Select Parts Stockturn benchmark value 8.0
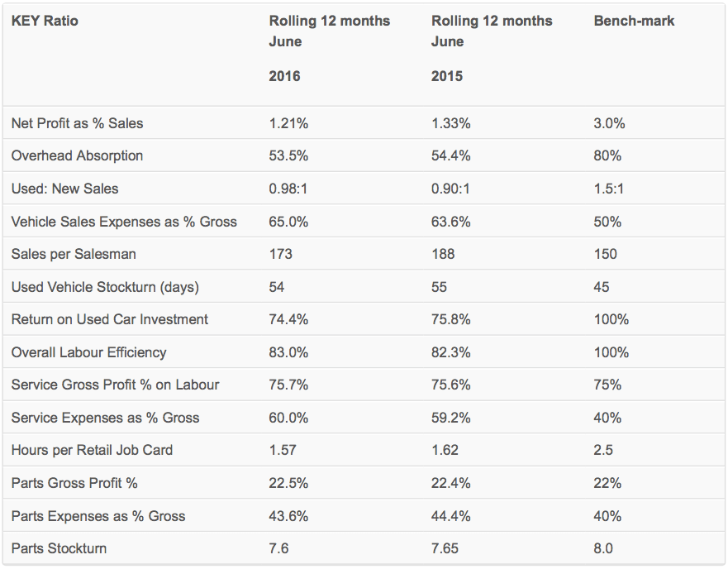Screen dimensions: 728x569 603,548
